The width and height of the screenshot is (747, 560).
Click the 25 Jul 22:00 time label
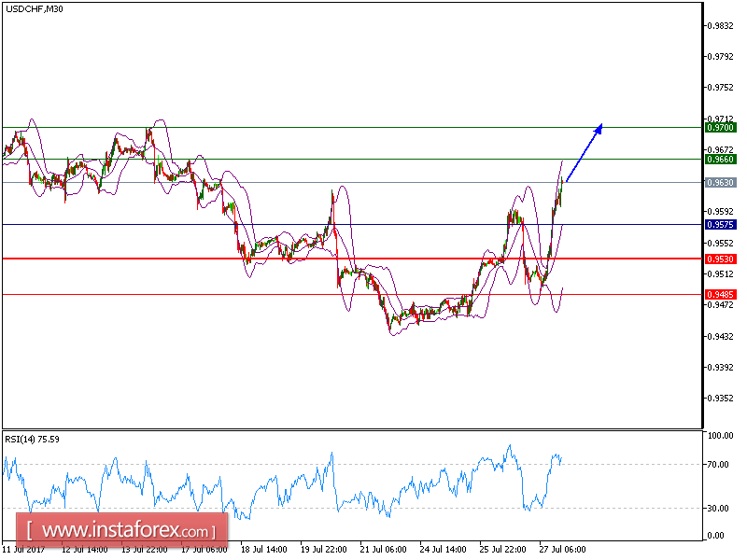[502, 550]
